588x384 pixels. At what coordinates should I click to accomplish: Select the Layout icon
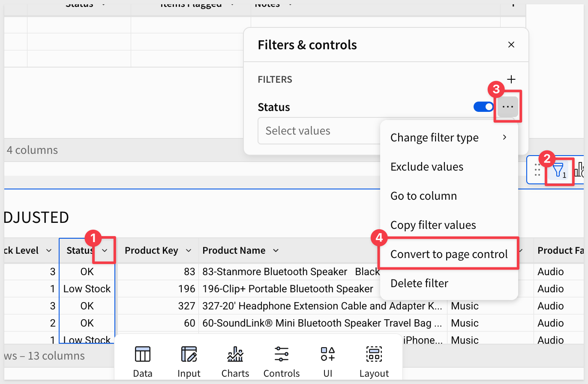(374, 354)
